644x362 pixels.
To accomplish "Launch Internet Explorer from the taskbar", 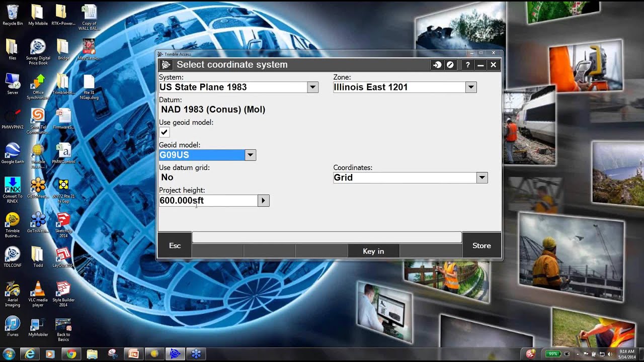I will 30,354.
